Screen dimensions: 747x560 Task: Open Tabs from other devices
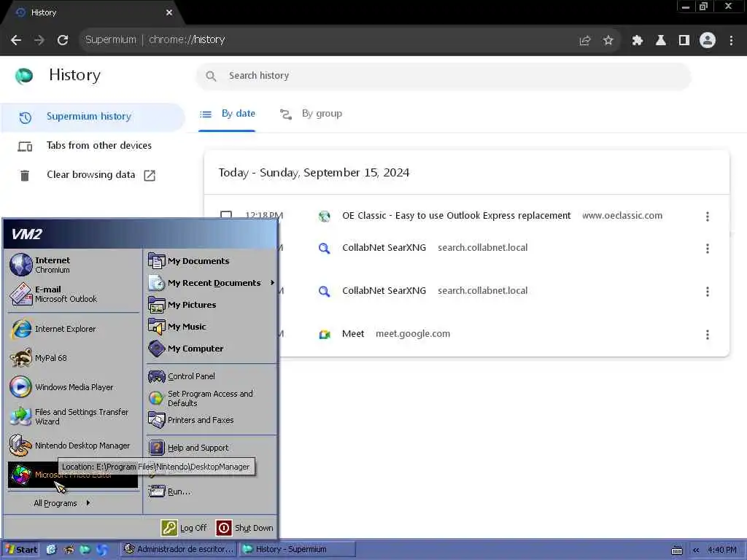point(92,146)
